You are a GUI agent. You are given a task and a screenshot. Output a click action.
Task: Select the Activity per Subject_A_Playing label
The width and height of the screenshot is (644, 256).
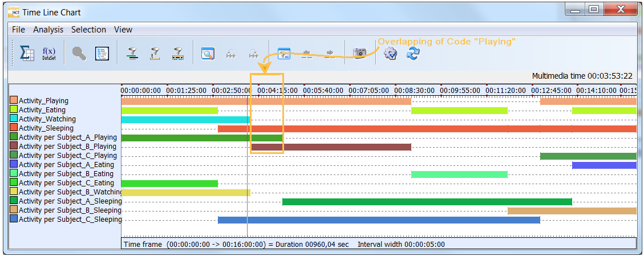click(x=68, y=137)
